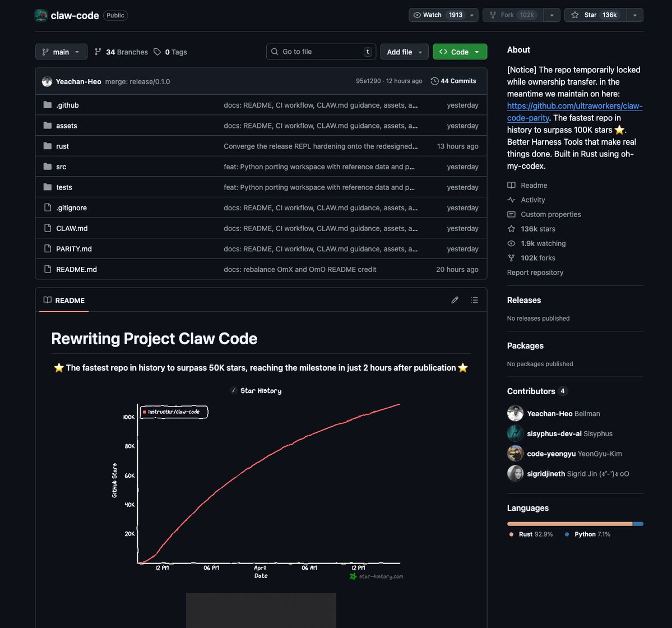The image size is (672, 628).
Task: Expand the Add file dropdown
Action: tap(404, 52)
